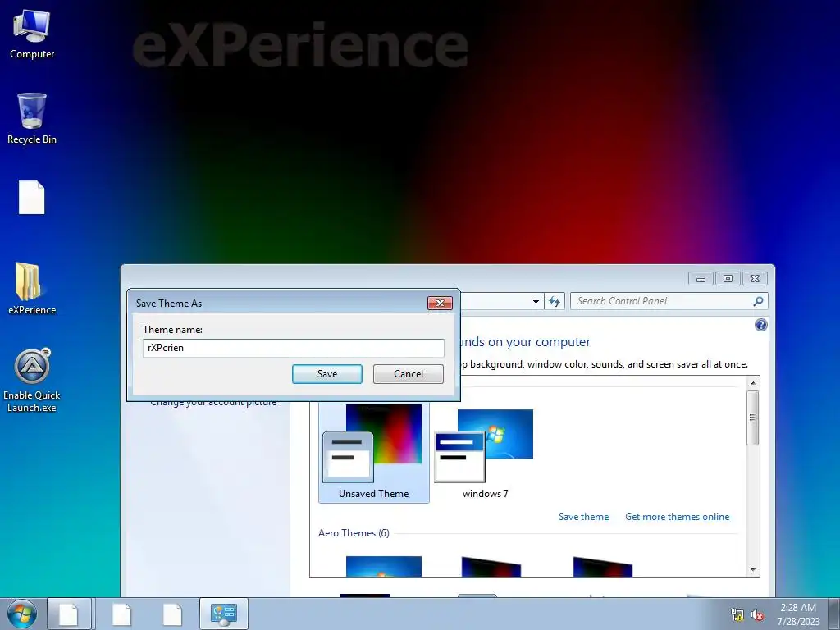Click the Aero Themes (6) heading

click(x=354, y=533)
